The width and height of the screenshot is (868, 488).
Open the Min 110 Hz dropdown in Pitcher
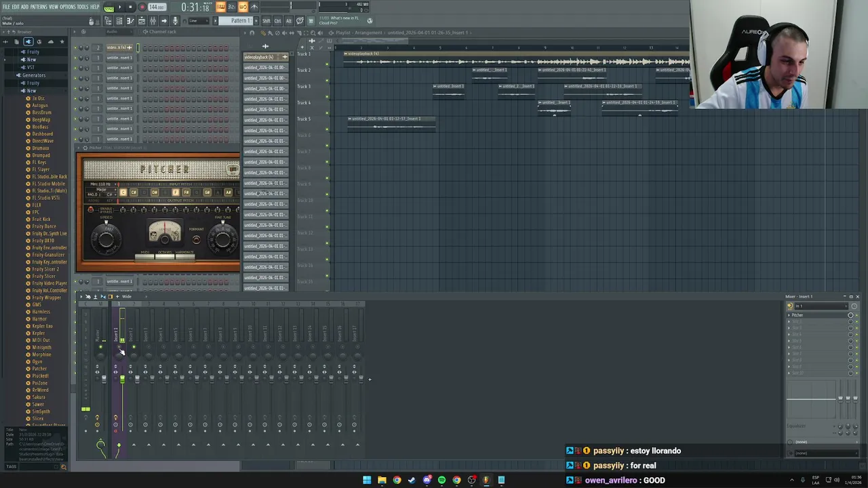(x=102, y=184)
